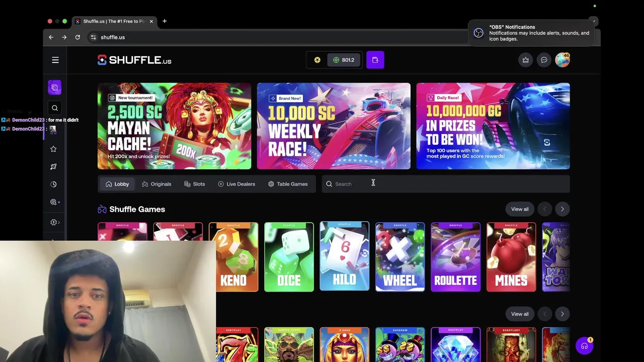Open the Gaming Corps slot game card
Screen dimensions: 644x362
289,345
